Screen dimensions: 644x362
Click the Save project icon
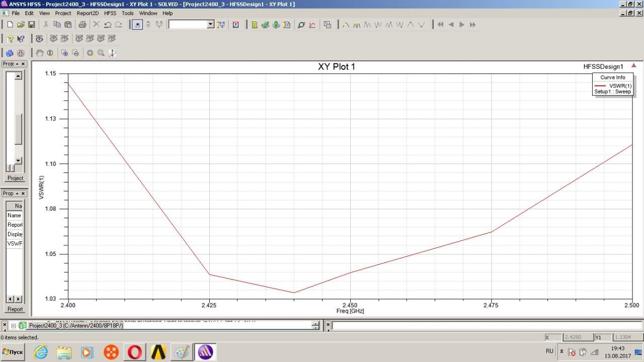pyautogui.click(x=31, y=25)
